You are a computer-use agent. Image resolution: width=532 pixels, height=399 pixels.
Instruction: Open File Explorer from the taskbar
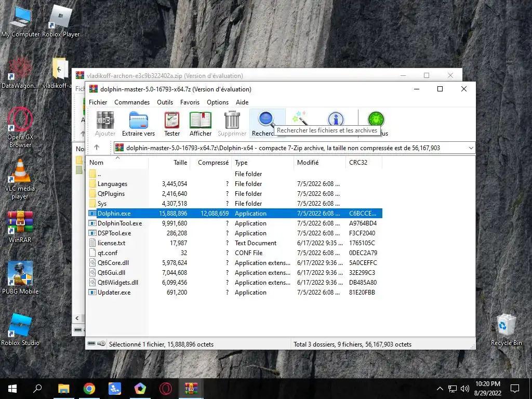(x=64, y=389)
